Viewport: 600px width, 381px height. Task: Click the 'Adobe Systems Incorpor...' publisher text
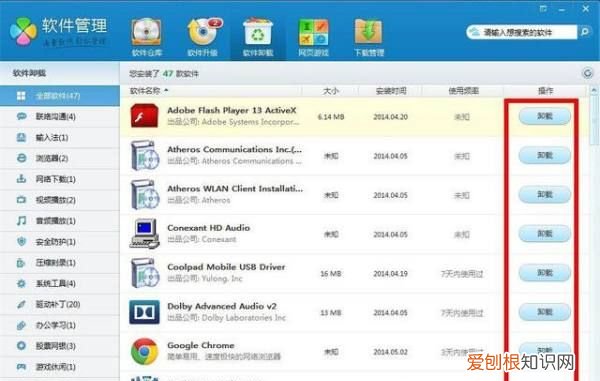coord(250,122)
